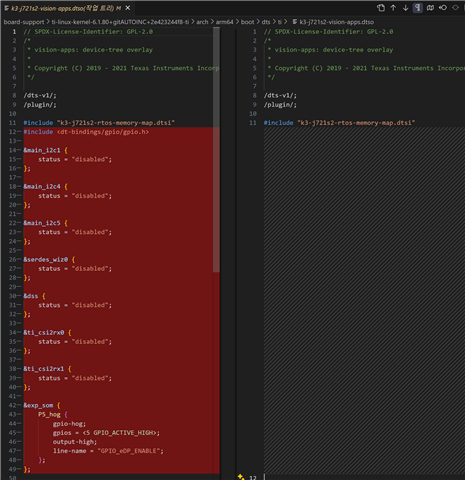The width and height of the screenshot is (465, 480).
Task: Click line number 12 in the right pane
Action: point(253,478)
